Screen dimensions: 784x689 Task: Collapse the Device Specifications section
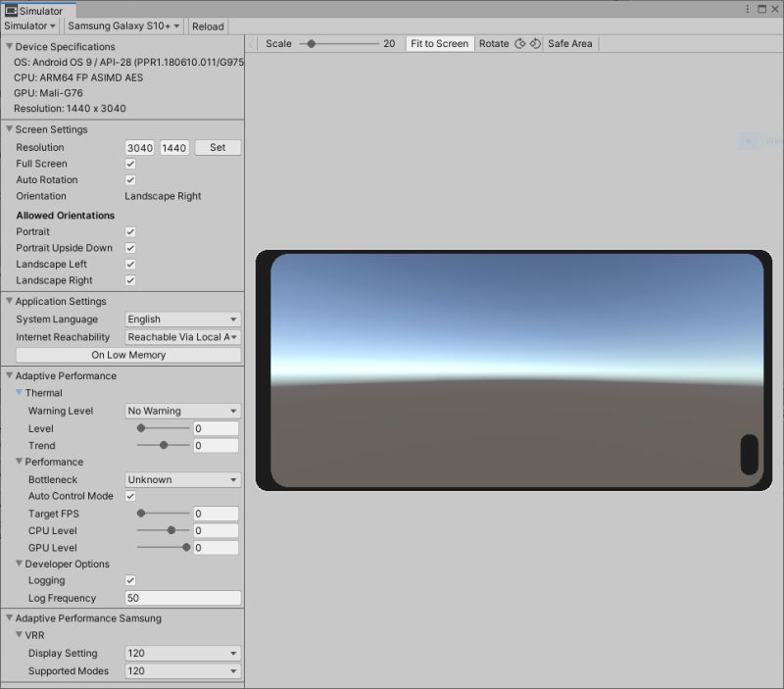tap(10, 46)
